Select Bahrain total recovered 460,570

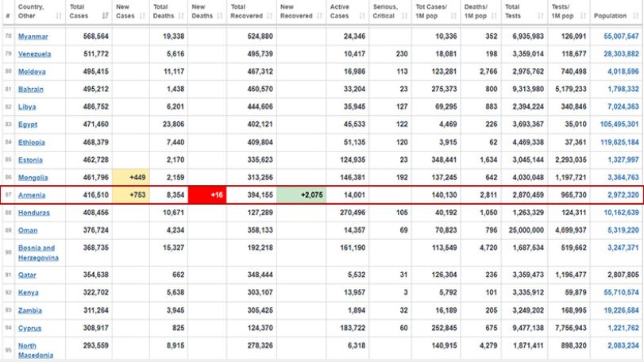click(x=260, y=89)
